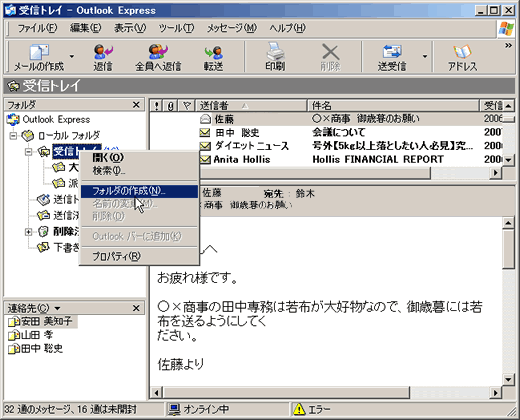The image size is (520, 420).
Task: Select the message from 田中 聡史
Action: tap(326, 133)
